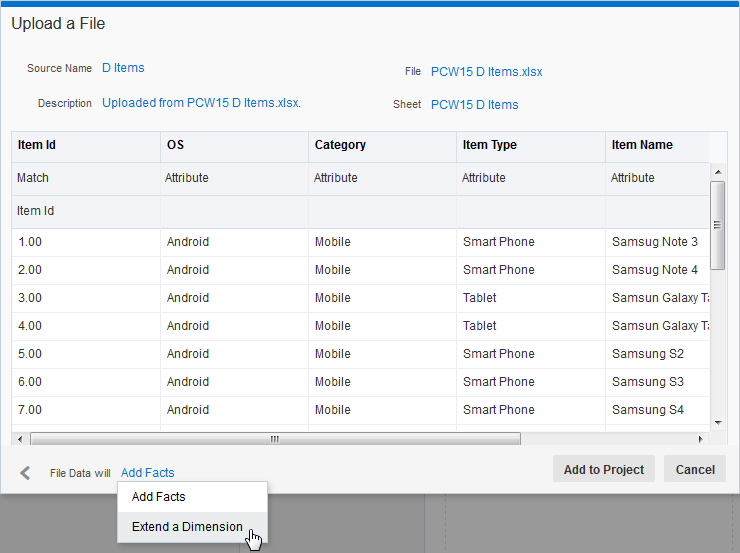The image size is (740, 553).
Task: Click Samsung S3 cell
Action: tap(657, 382)
